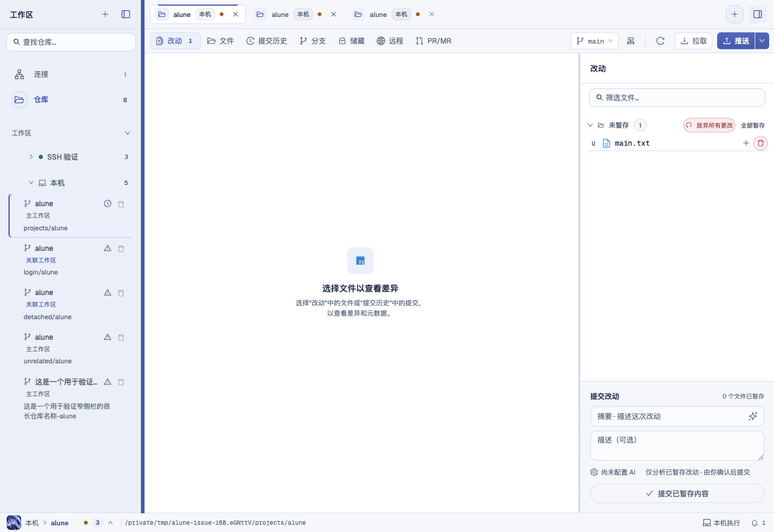Expand the SSH 验证 group
774x532 pixels.
31,157
